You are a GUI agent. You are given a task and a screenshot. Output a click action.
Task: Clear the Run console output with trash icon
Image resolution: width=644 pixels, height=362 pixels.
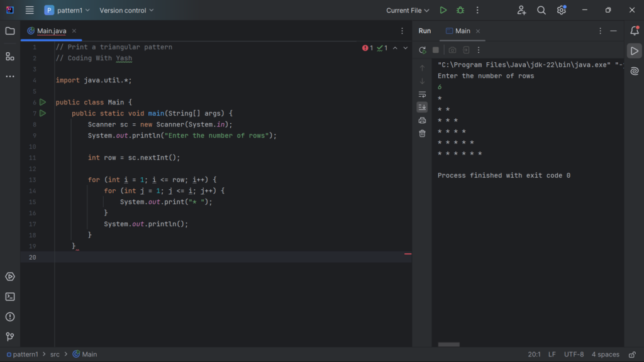(422, 133)
